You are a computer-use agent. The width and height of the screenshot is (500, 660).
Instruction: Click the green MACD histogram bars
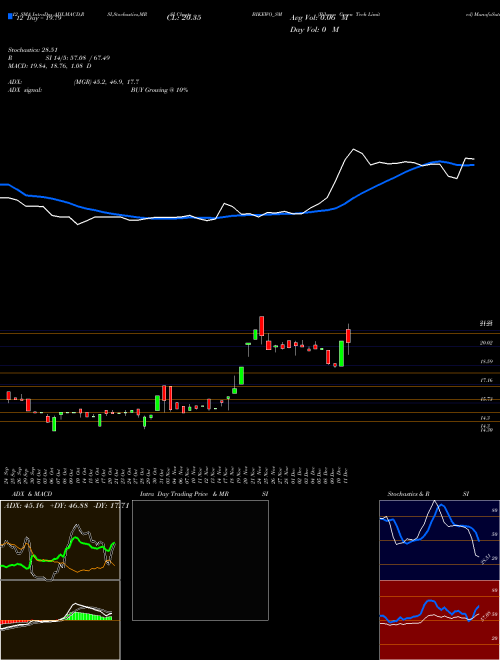pyautogui.click(x=88, y=616)
